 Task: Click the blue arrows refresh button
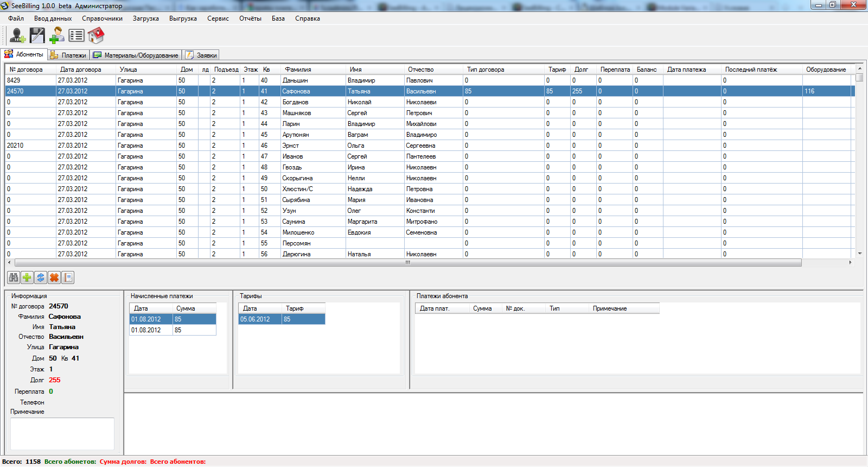[41, 277]
